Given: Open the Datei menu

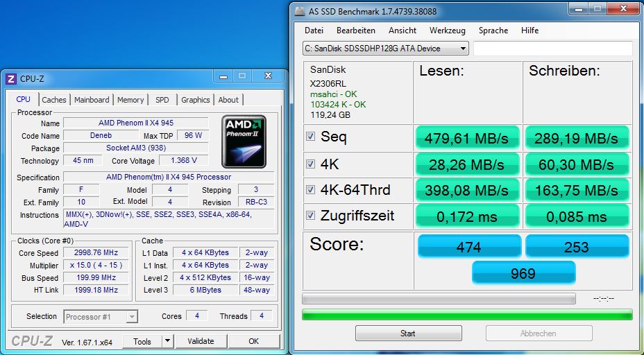Looking at the screenshot, I should click(x=314, y=31).
